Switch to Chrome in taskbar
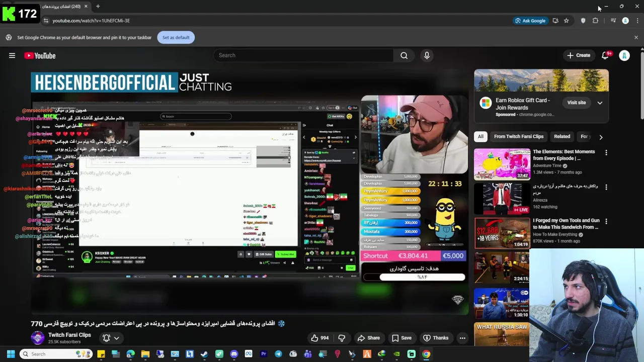644x362 pixels. 426,354
